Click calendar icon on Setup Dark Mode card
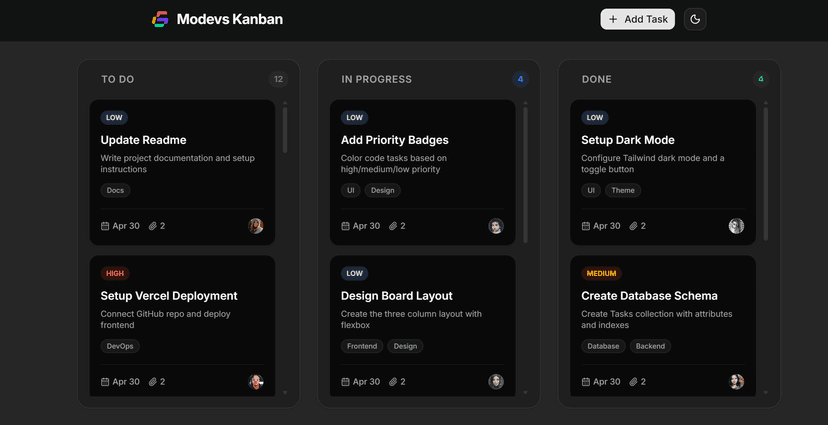The width and height of the screenshot is (828, 425). coord(586,226)
